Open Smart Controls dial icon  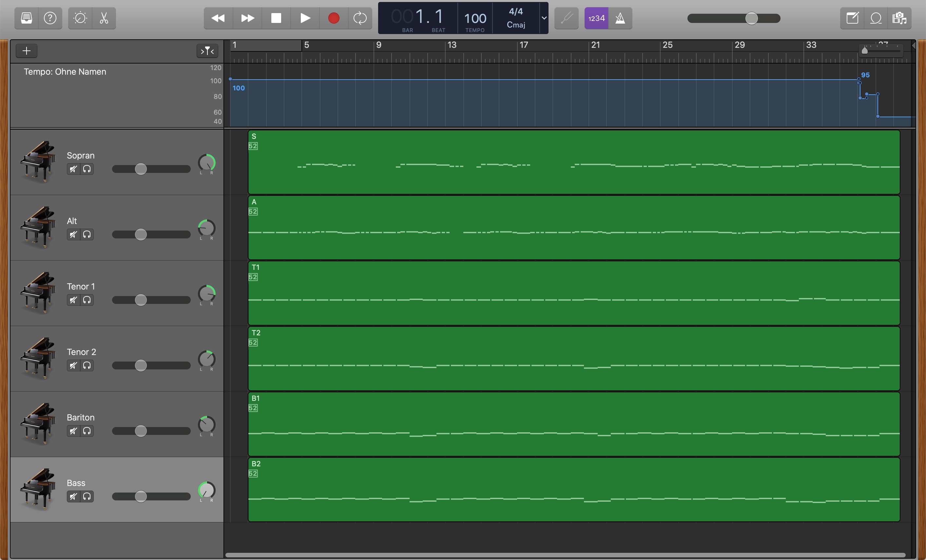coord(80,18)
